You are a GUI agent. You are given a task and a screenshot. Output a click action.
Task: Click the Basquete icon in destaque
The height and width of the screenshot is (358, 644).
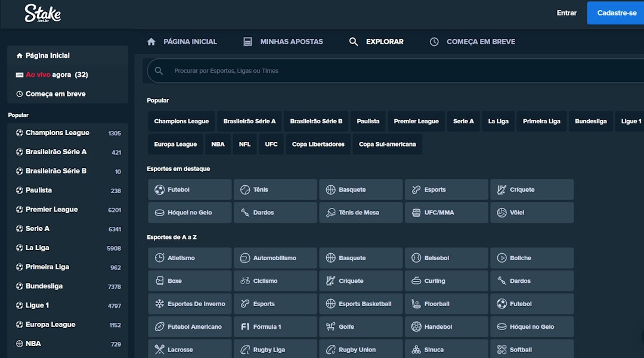tap(330, 190)
